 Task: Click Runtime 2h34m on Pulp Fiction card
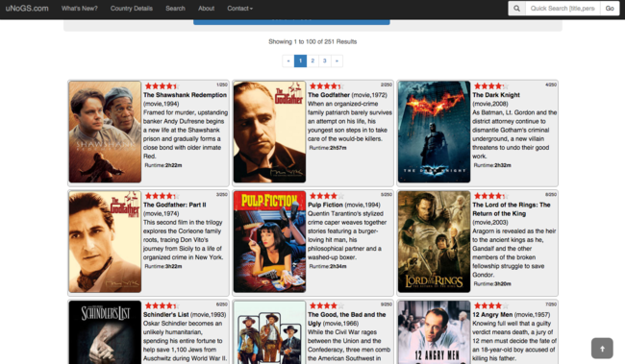pos(328,266)
